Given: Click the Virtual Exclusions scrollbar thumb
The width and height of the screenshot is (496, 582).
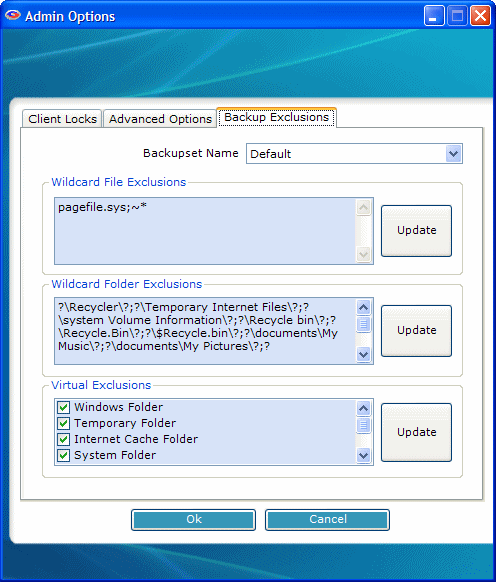Looking at the screenshot, I should (x=363, y=425).
